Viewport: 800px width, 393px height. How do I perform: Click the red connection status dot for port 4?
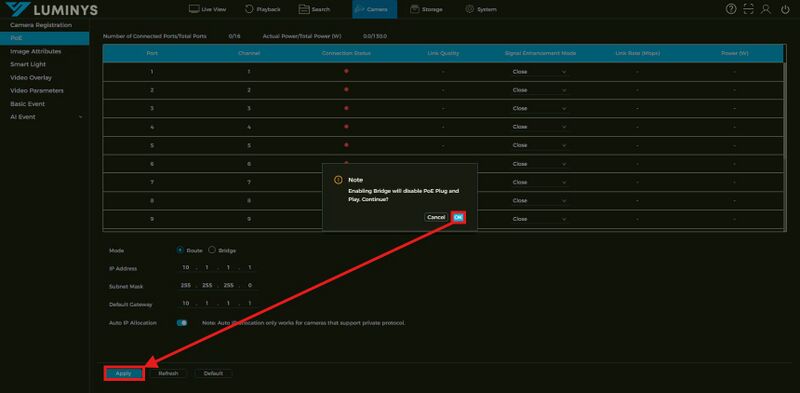[346, 126]
